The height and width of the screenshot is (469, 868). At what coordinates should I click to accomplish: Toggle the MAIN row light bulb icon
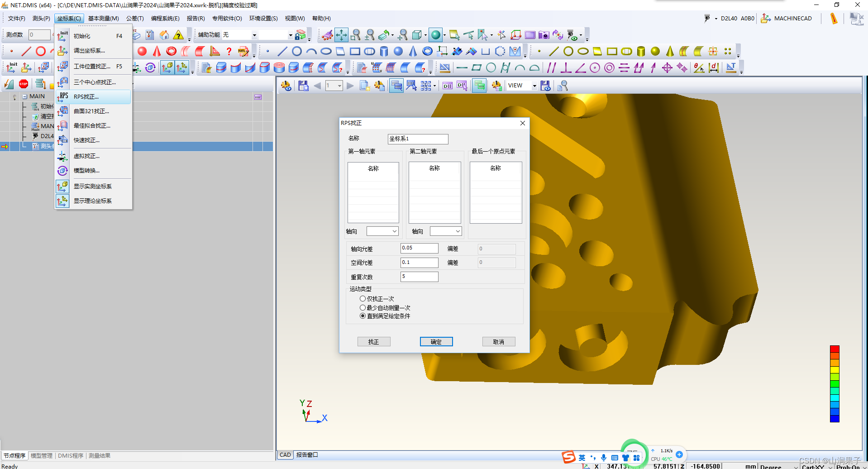click(x=15, y=97)
